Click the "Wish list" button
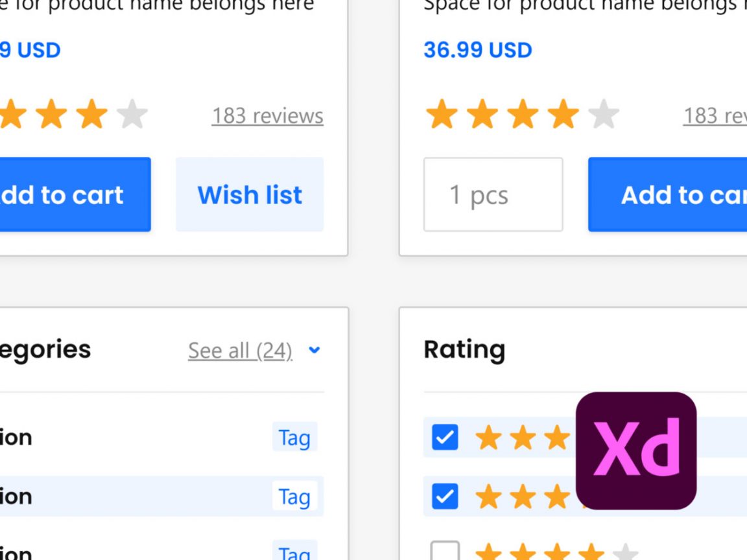Viewport: 747px width, 560px height. 250,194
